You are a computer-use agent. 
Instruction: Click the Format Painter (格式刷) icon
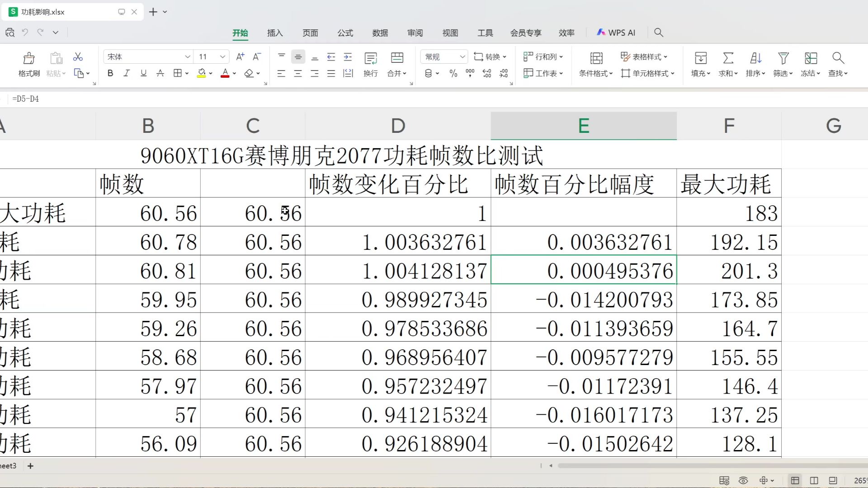(x=29, y=58)
